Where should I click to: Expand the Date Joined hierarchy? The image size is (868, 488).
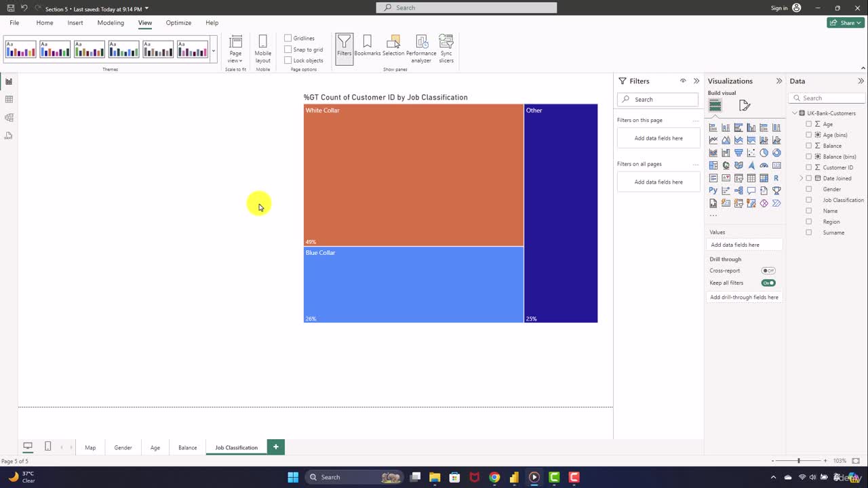click(x=801, y=178)
